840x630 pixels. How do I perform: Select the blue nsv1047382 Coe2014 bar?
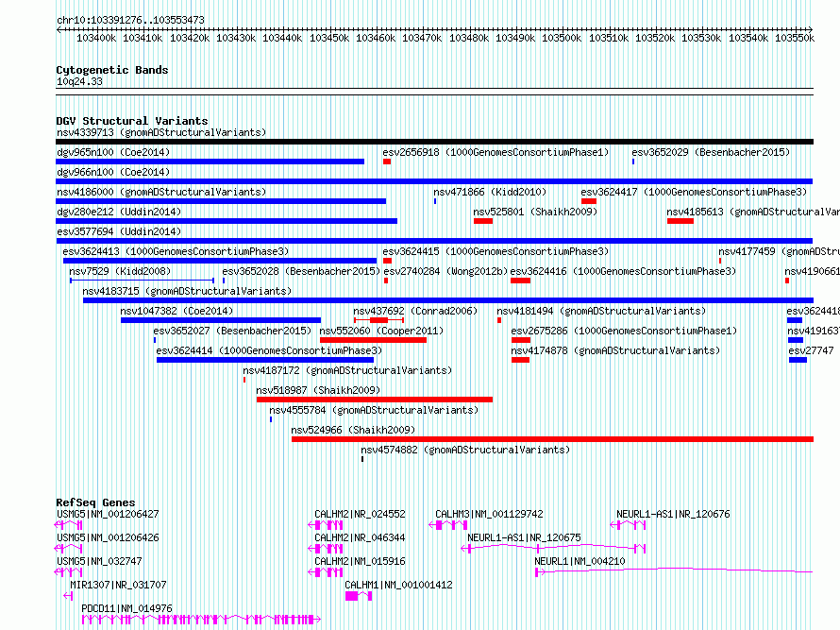click(221, 320)
